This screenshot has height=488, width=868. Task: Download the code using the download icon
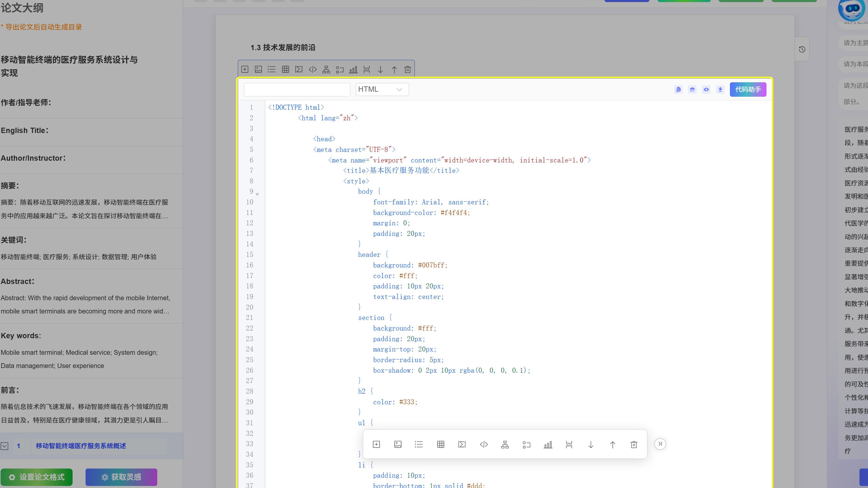click(x=720, y=90)
